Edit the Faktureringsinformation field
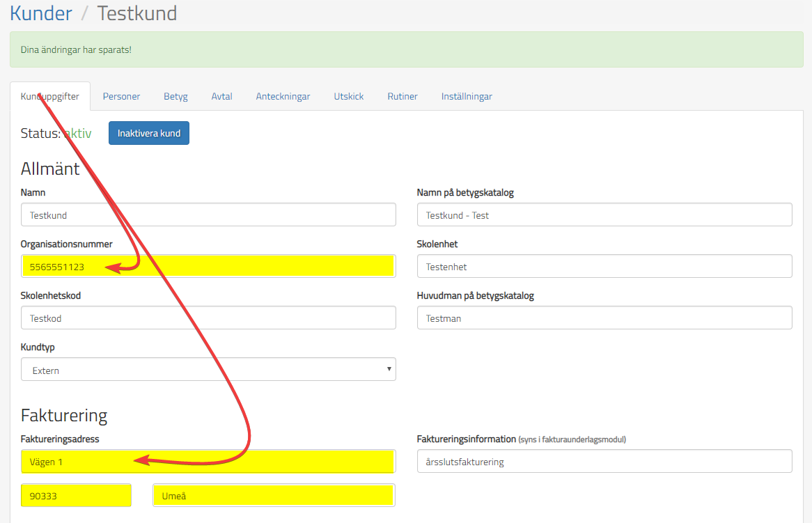812x523 pixels. point(604,461)
